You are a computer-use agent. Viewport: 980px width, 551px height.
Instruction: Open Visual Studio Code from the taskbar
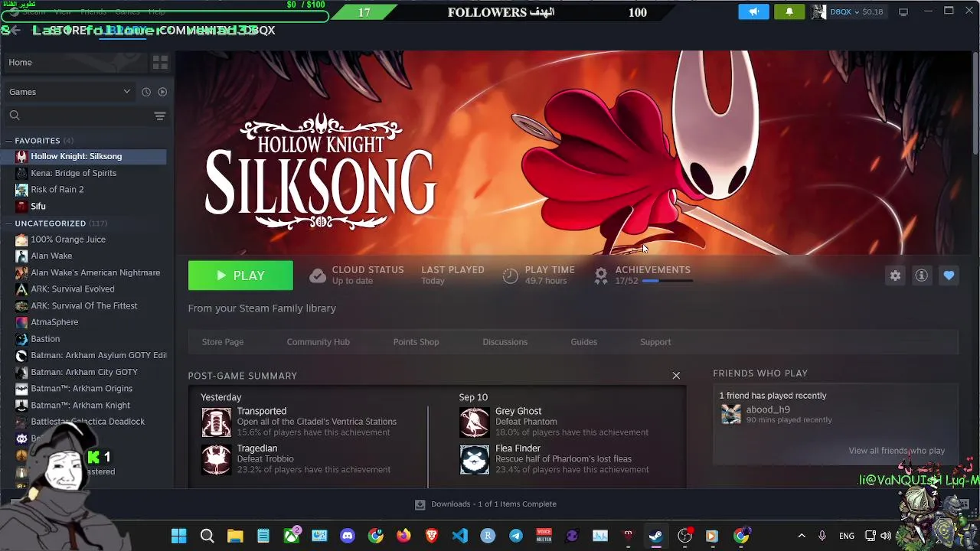(x=459, y=536)
